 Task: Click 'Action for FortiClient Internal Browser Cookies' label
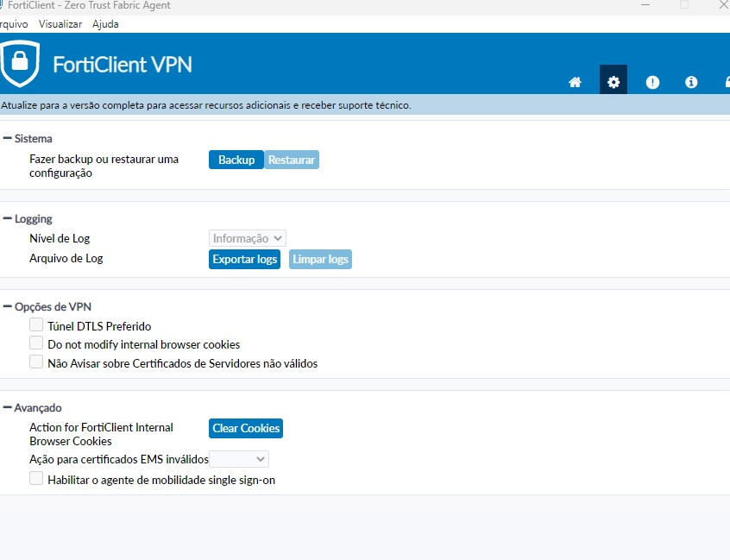click(101, 434)
